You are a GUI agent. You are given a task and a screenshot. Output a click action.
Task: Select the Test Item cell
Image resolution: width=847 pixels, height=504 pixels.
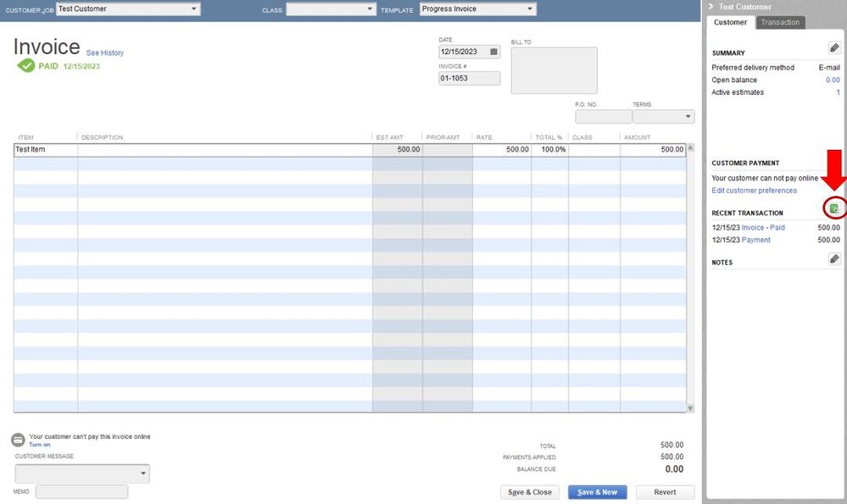[46, 149]
